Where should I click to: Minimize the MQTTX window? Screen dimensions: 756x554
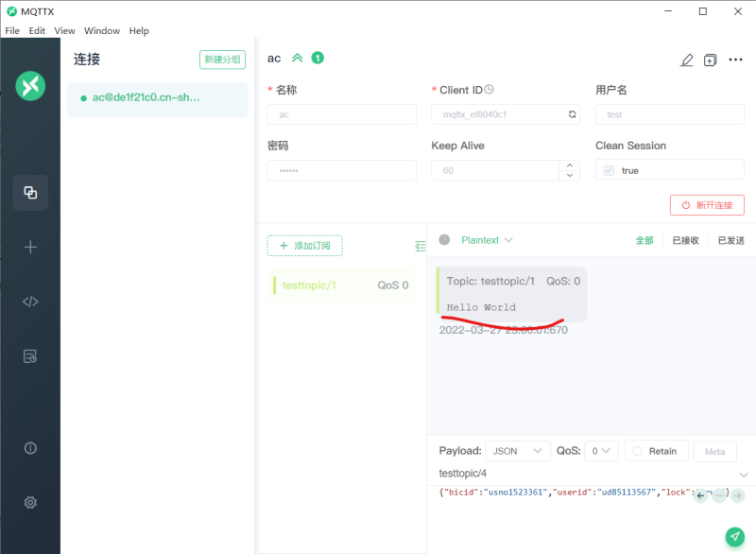pos(668,11)
